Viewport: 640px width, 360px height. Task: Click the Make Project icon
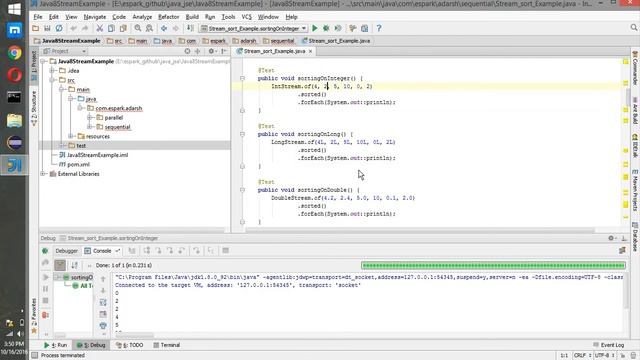click(190, 28)
